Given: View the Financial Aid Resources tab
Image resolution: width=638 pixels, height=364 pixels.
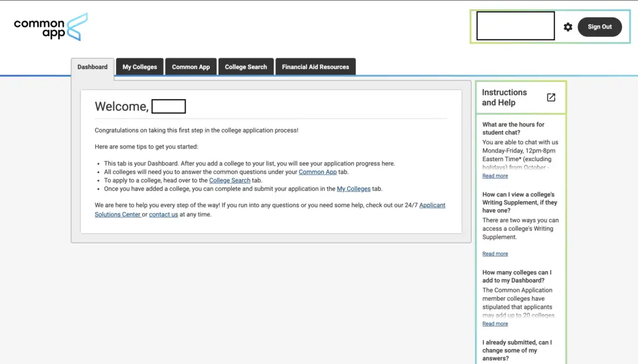Looking at the screenshot, I should pos(315,67).
